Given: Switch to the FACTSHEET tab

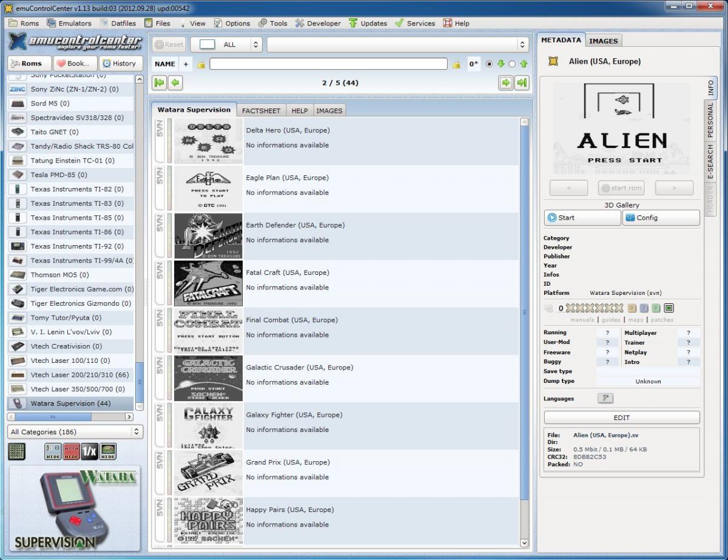Looking at the screenshot, I should click(x=261, y=110).
